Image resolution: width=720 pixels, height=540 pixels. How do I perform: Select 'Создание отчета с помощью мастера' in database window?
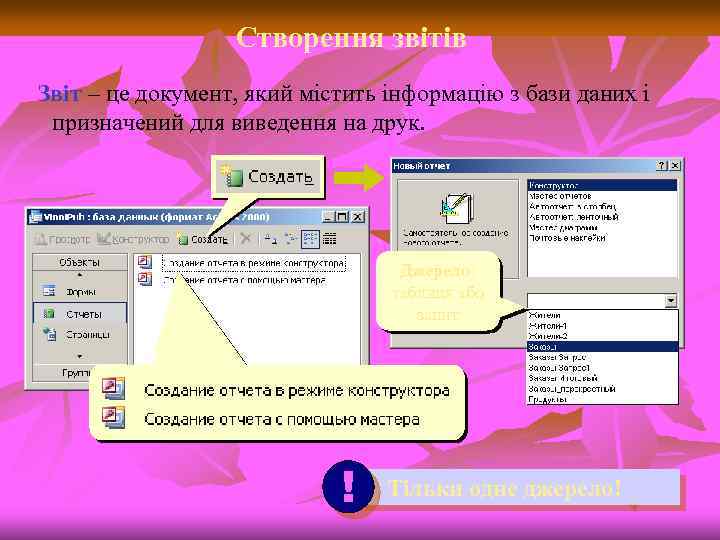click(245, 280)
